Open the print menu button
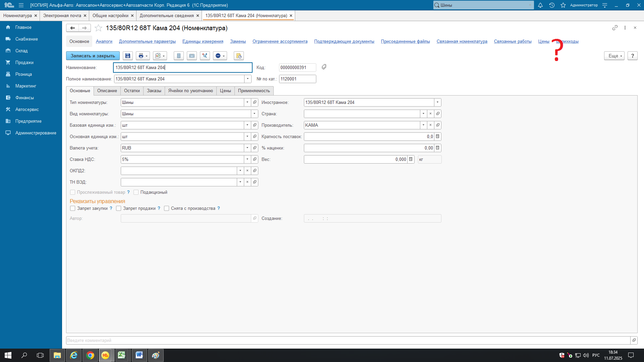Image resolution: width=644 pixels, height=362 pixels. tap(143, 56)
